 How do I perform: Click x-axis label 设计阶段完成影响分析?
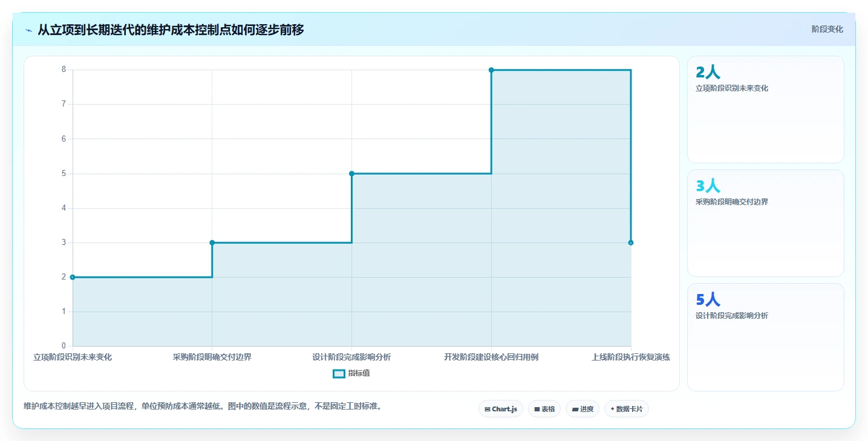pyautogui.click(x=351, y=357)
